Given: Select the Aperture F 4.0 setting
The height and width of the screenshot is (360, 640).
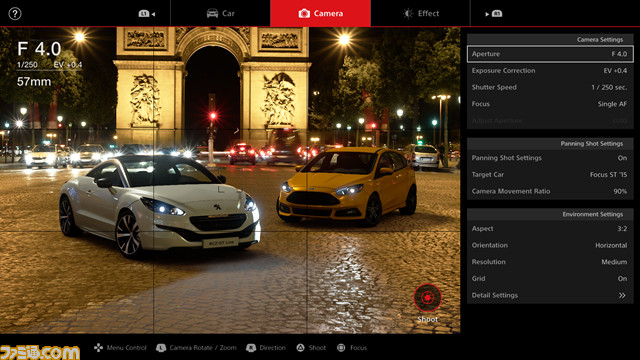Looking at the screenshot, I should tap(550, 54).
